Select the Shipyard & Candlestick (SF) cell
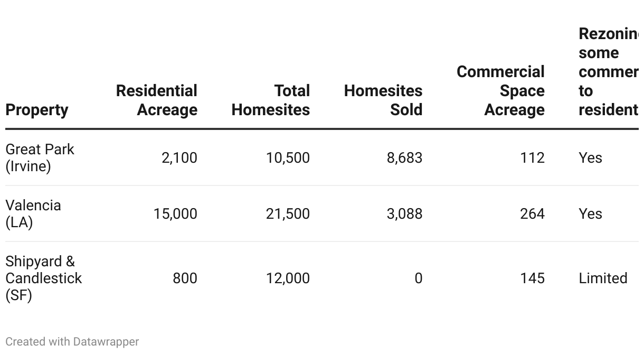Image resolution: width=644 pixels, height=354 pixels. pyautogui.click(x=43, y=278)
